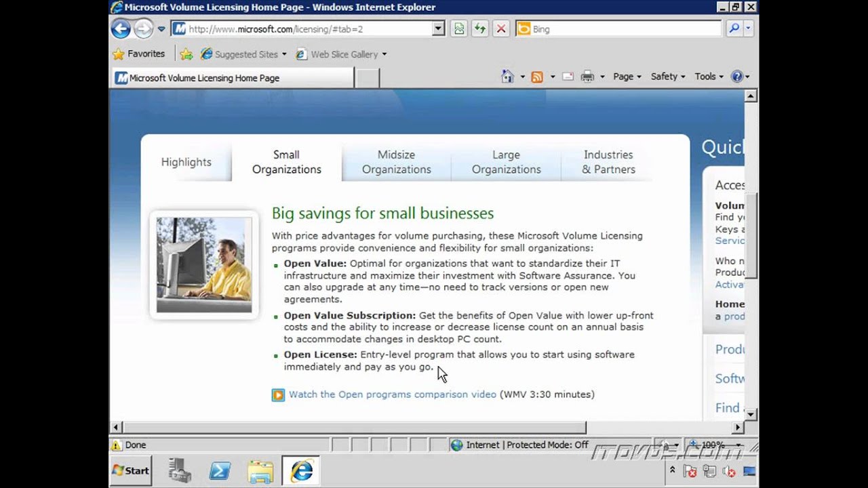This screenshot has width=868, height=488.
Task: Open the Tools menu
Action: (x=709, y=77)
